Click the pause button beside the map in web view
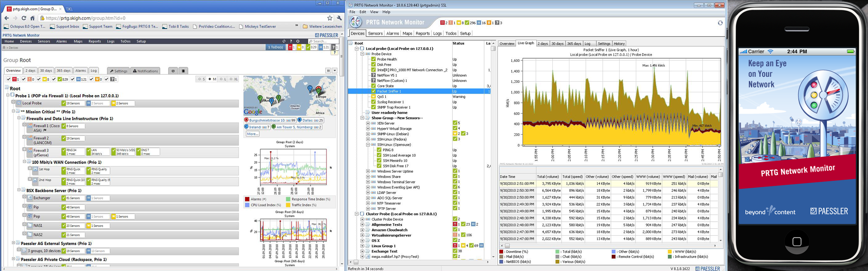Viewport: 868px width, 271px height. [328, 70]
